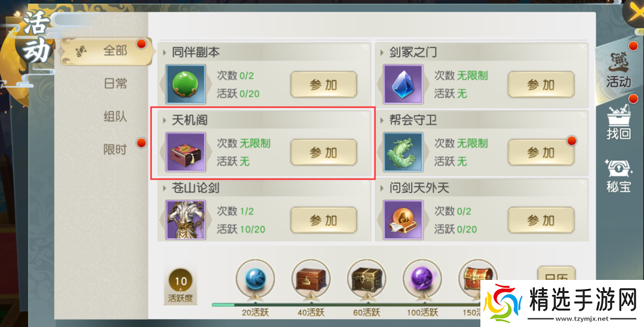Expand the 天机阁 disclosure arrow
644x327 pixels.
[x=165, y=120]
